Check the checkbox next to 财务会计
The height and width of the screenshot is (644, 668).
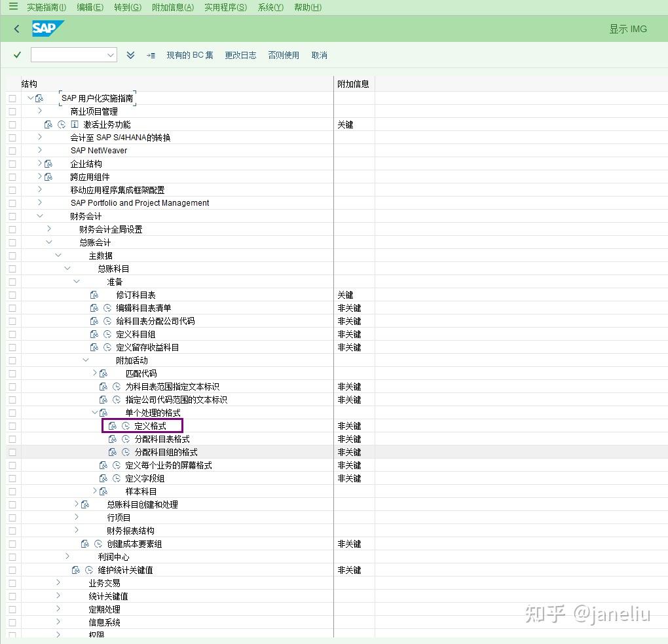[x=11, y=216]
